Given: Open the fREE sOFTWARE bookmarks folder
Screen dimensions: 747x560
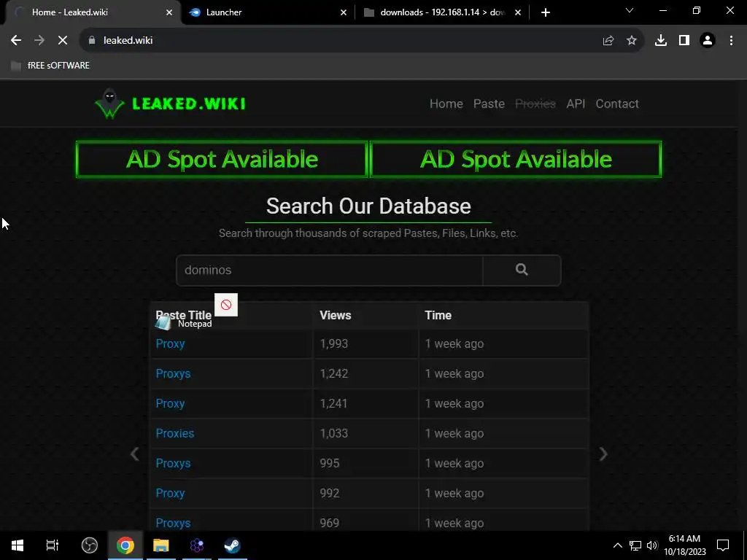Looking at the screenshot, I should (50, 66).
